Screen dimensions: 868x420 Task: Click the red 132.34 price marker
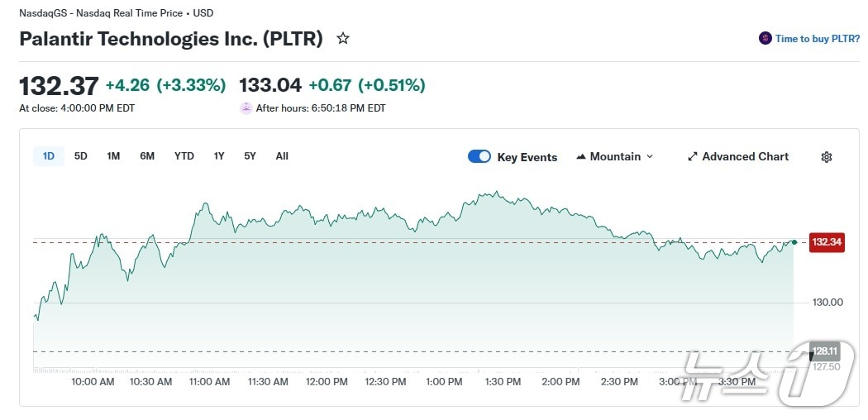(x=826, y=242)
